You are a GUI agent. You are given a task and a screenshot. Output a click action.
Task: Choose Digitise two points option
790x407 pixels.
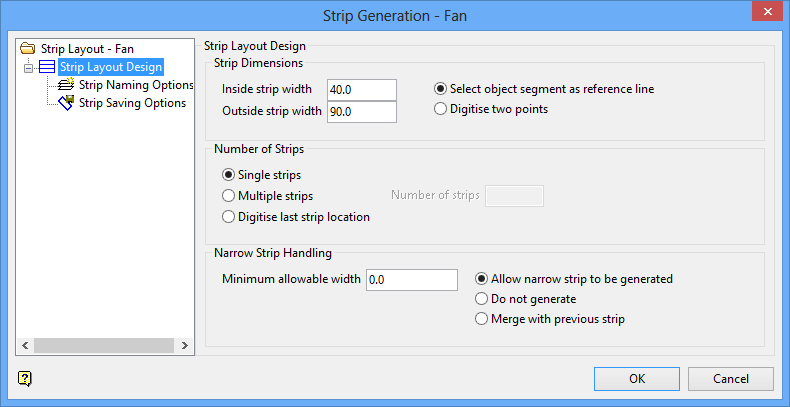(441, 109)
